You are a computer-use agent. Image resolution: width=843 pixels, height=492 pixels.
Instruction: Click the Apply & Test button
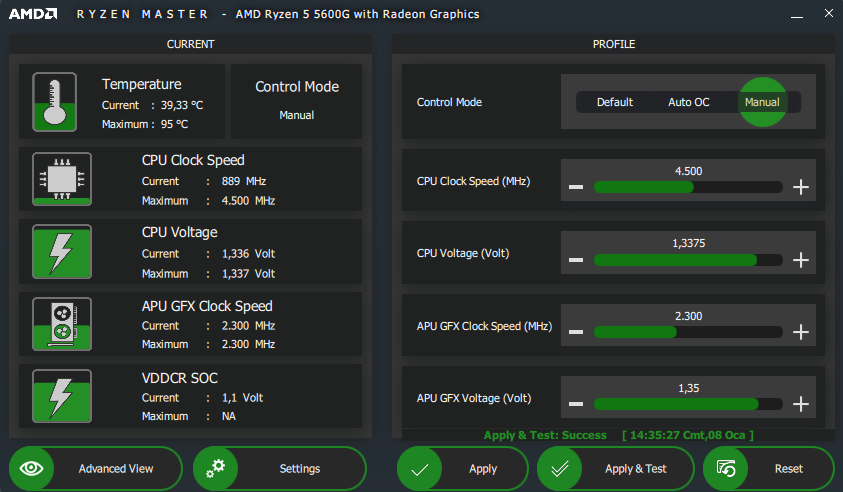point(615,469)
